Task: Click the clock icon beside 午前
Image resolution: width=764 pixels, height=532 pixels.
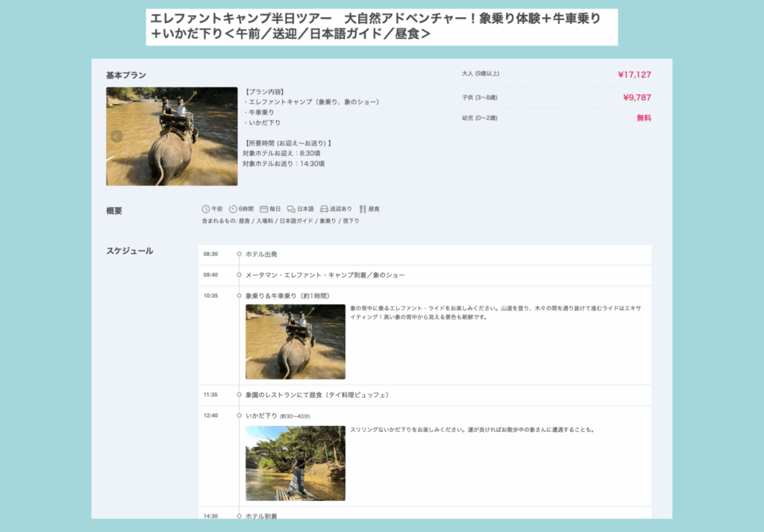Action: [x=206, y=209]
